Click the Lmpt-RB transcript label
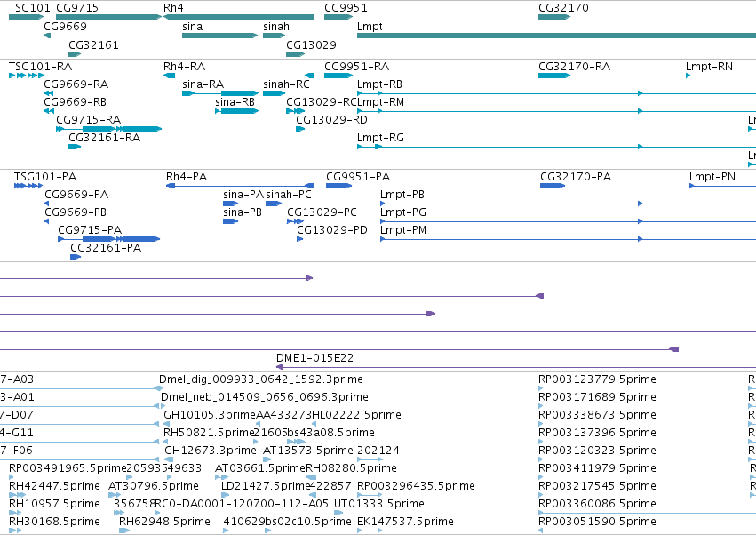This screenshot has height=535, width=756. point(379,84)
